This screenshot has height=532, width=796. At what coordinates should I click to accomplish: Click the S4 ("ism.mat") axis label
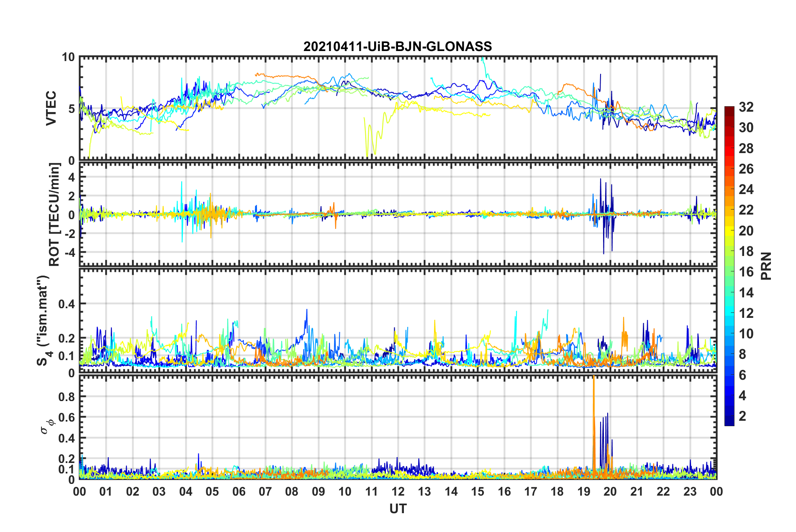coord(44,320)
